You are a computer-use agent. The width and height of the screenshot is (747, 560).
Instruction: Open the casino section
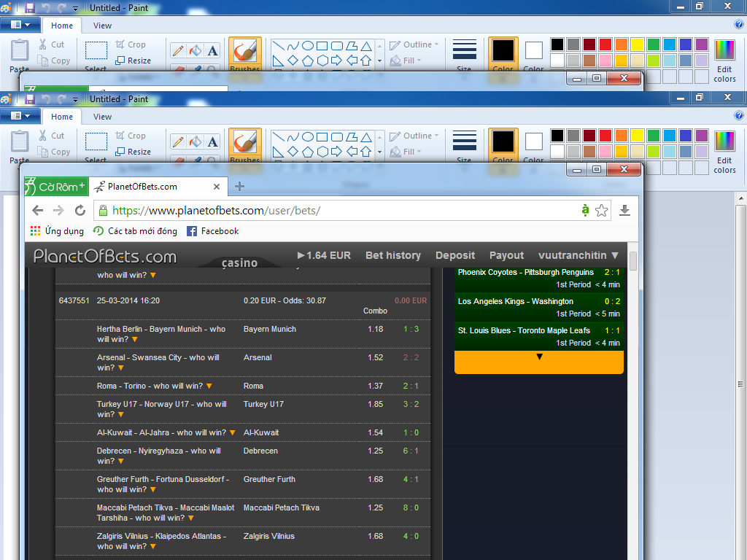pyautogui.click(x=239, y=262)
